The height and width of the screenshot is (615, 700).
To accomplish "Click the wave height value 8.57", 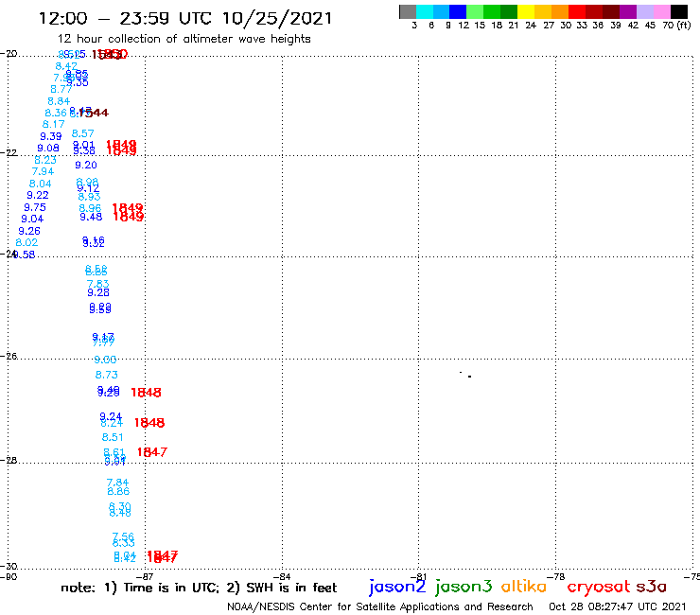I will click(83, 133).
